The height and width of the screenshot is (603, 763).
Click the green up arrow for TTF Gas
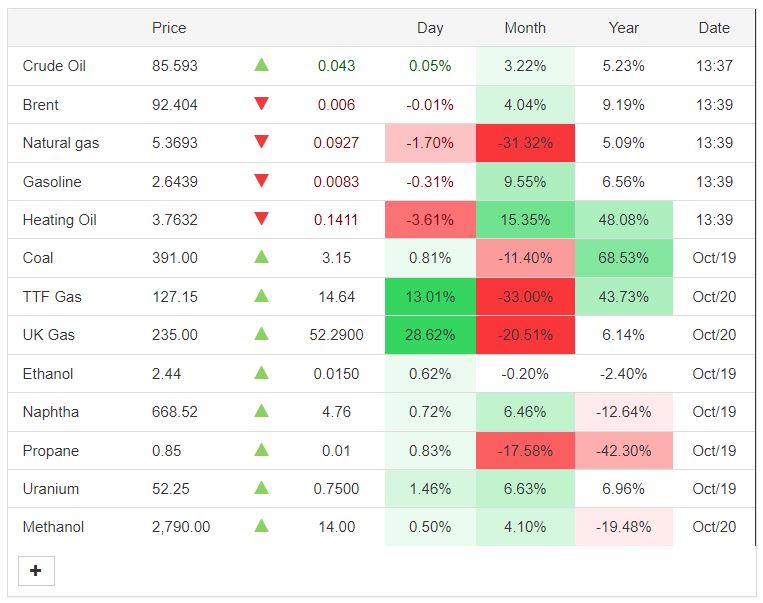pyautogui.click(x=261, y=296)
